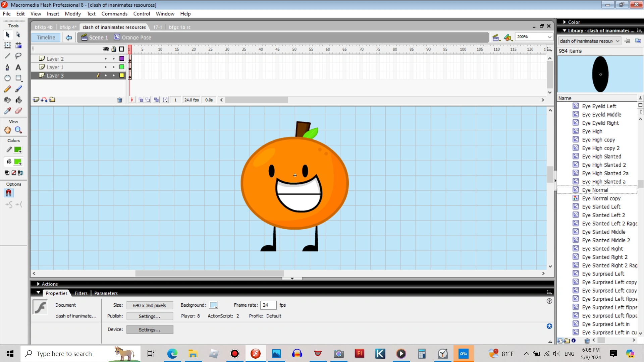Toggle the Layer 1 lock dot

(114, 67)
